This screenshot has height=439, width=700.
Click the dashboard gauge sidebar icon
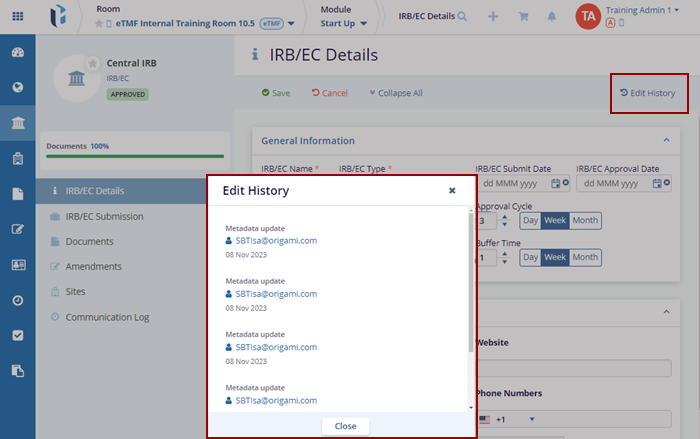point(17,53)
